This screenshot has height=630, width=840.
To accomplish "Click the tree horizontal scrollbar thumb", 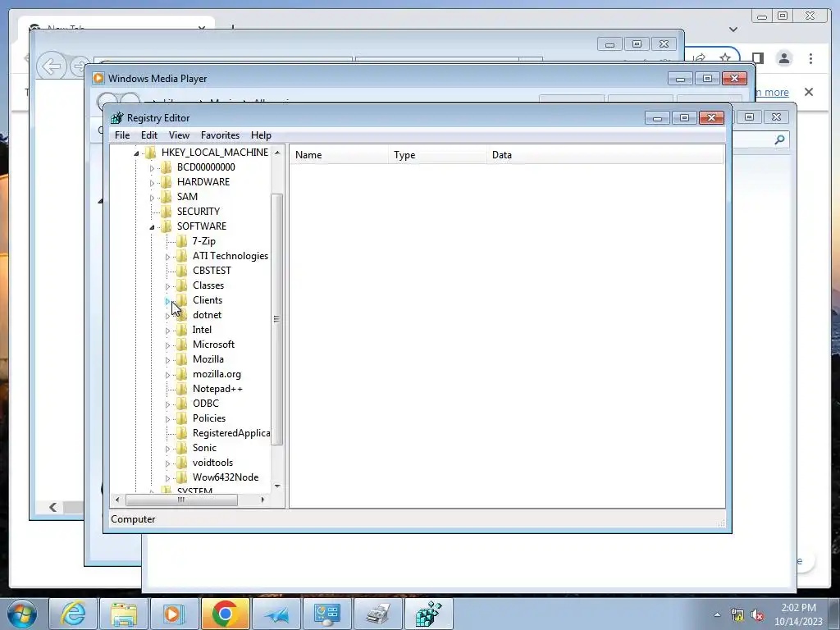I will click(x=181, y=500).
